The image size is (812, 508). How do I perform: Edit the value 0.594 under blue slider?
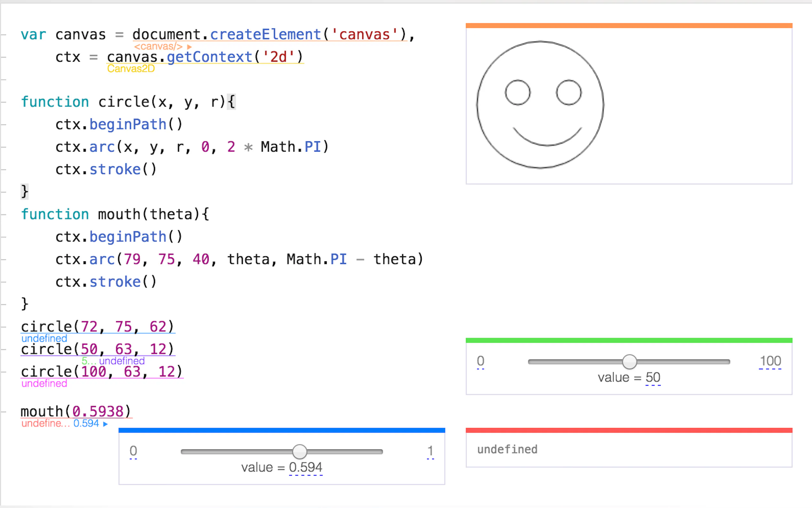click(x=306, y=467)
